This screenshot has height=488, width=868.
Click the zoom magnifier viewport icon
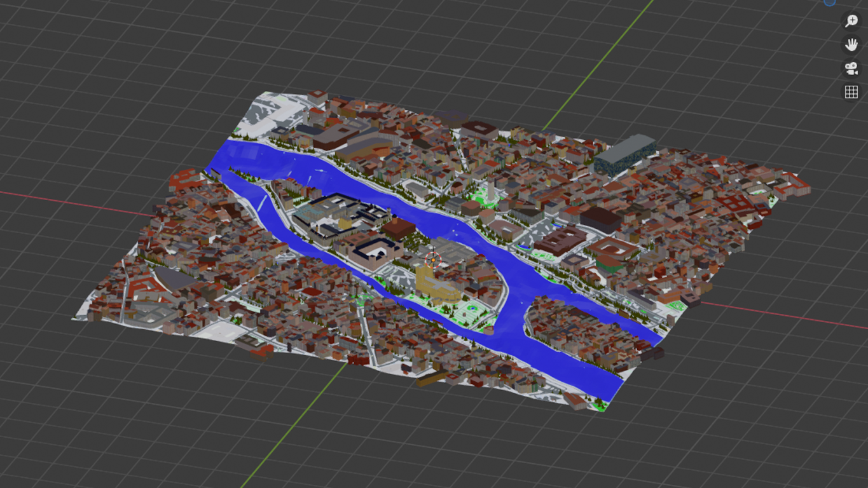(x=851, y=21)
